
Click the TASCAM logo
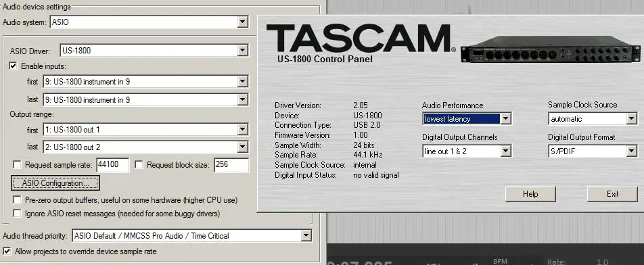click(361, 38)
